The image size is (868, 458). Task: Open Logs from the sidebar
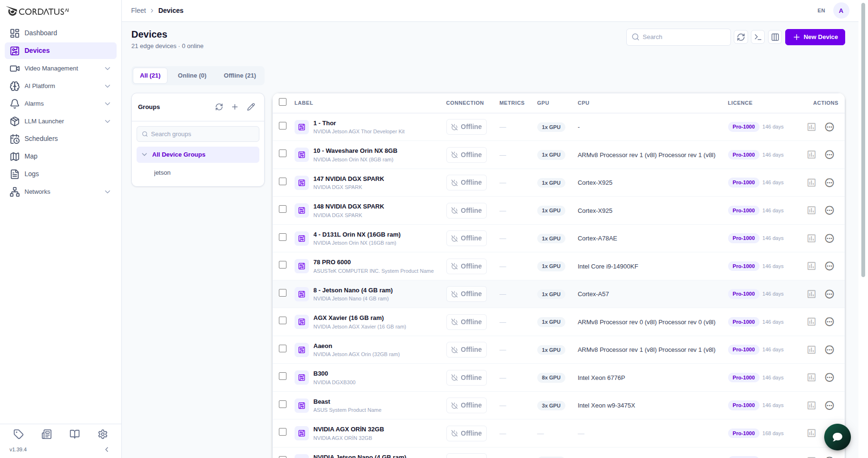(60, 174)
